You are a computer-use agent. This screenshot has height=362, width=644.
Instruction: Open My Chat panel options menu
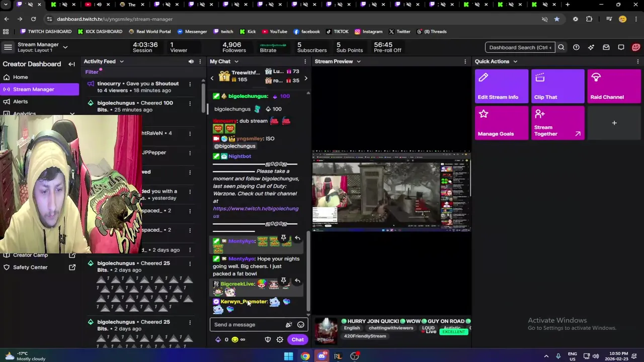click(306, 61)
